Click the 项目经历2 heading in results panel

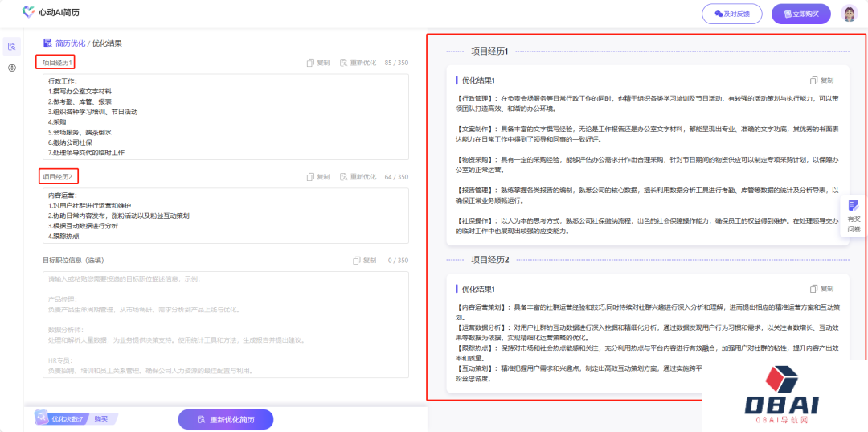coord(490,260)
